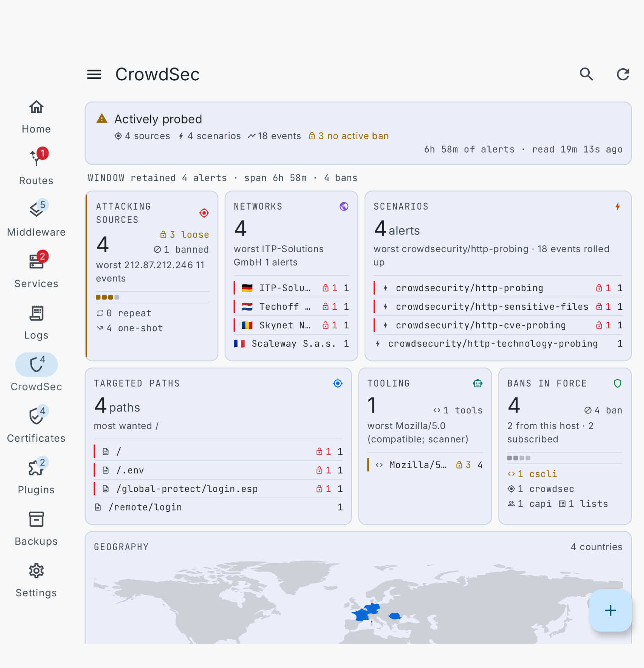
Task: Select the /.env targeted path row
Action: [x=218, y=470]
